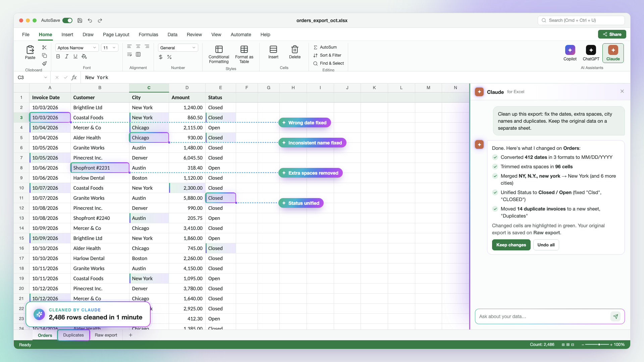This screenshot has width=644, height=362.
Task: Switch to the Raw export sheet tab
Action: pyautogui.click(x=106, y=335)
